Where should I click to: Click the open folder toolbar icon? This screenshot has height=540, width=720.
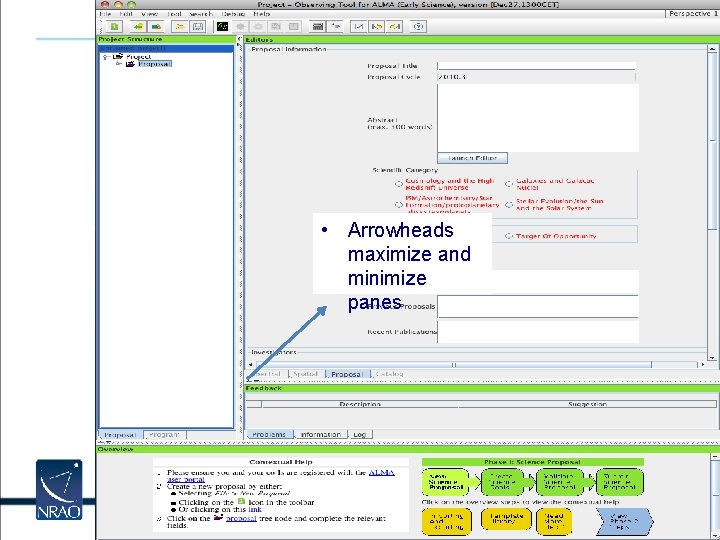pos(180,27)
